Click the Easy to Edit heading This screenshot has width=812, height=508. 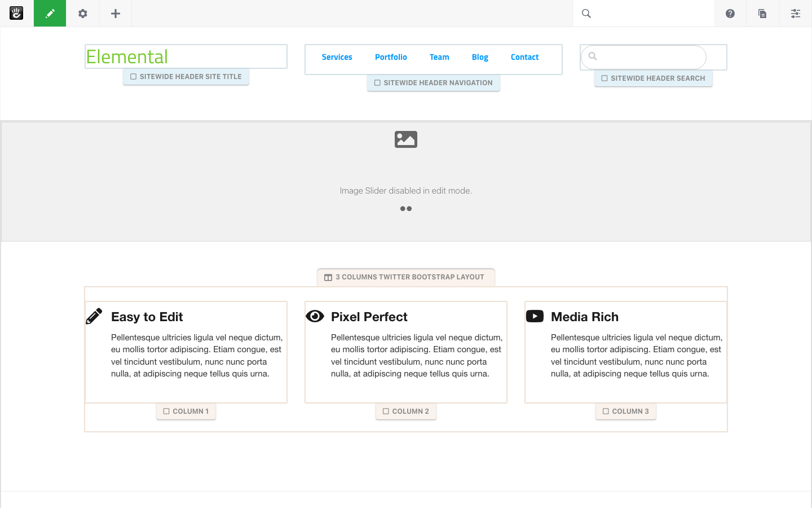click(x=147, y=317)
